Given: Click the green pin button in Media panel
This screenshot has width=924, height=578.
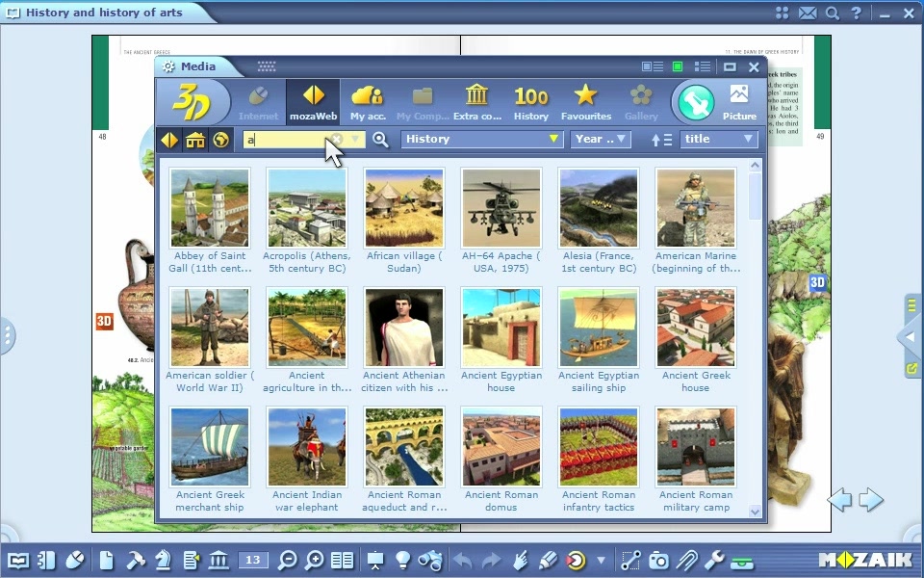Looking at the screenshot, I should click(696, 102).
